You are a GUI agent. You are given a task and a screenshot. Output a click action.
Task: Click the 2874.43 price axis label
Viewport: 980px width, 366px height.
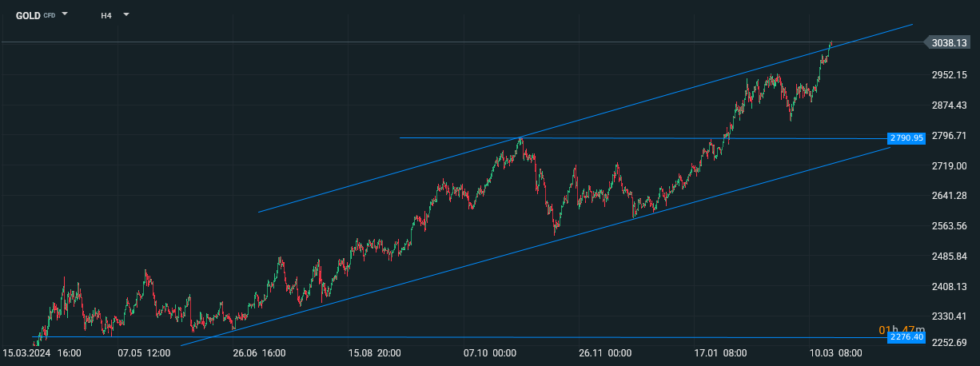950,105
